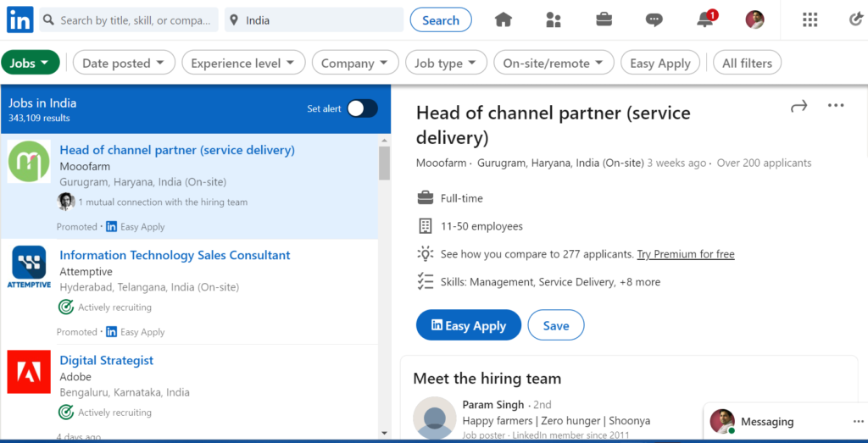This screenshot has width=868, height=443.
Task: Click the magnifying glass search icon
Action: click(48, 20)
